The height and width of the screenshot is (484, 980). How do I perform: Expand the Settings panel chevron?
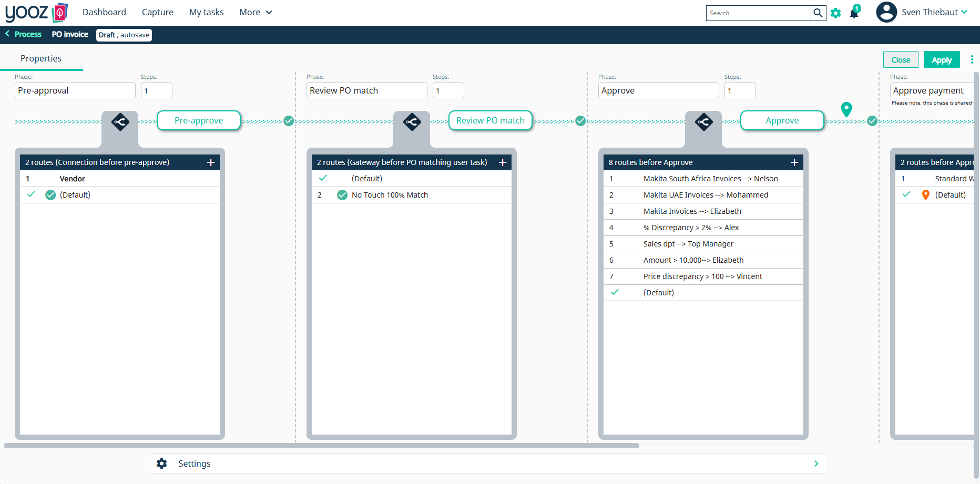816,464
